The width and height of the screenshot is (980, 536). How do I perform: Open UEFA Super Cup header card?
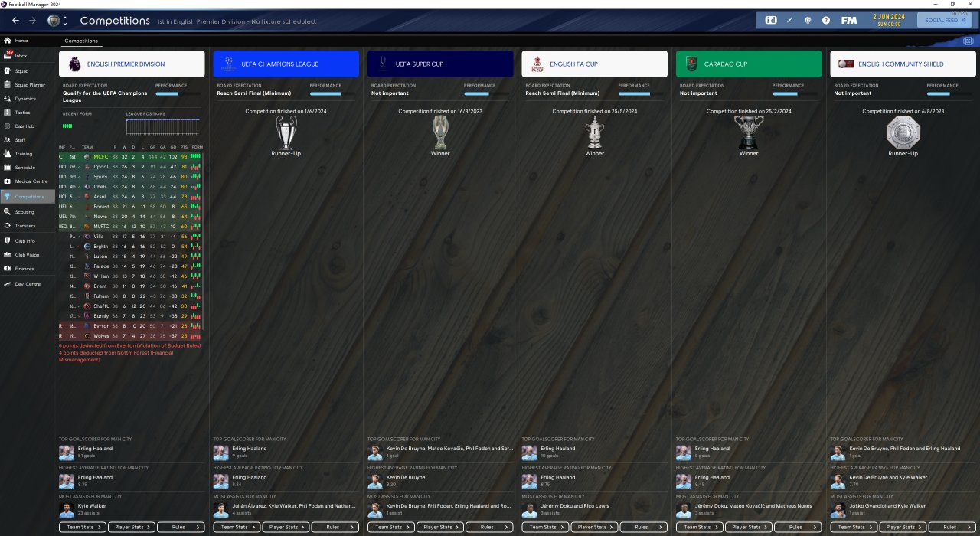pyautogui.click(x=440, y=64)
